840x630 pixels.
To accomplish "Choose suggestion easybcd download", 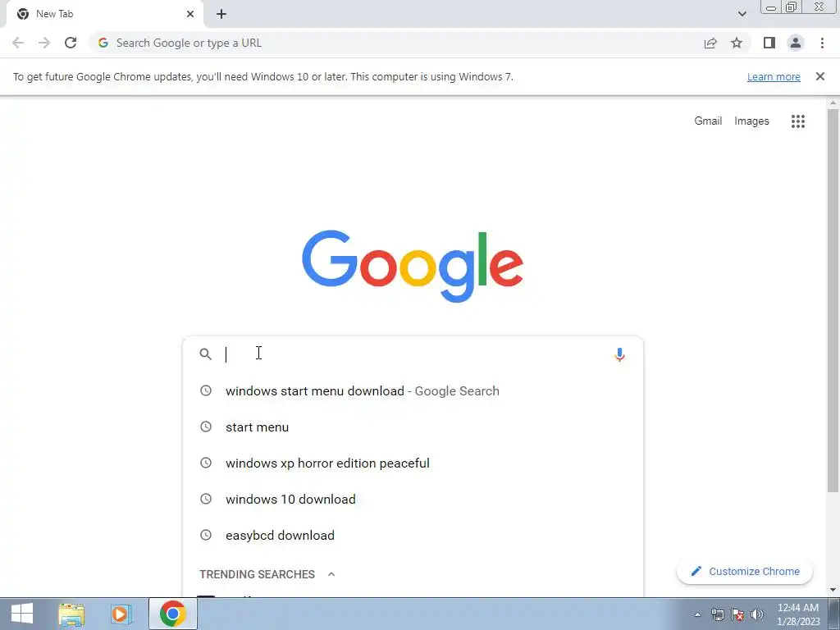I will (413, 535).
